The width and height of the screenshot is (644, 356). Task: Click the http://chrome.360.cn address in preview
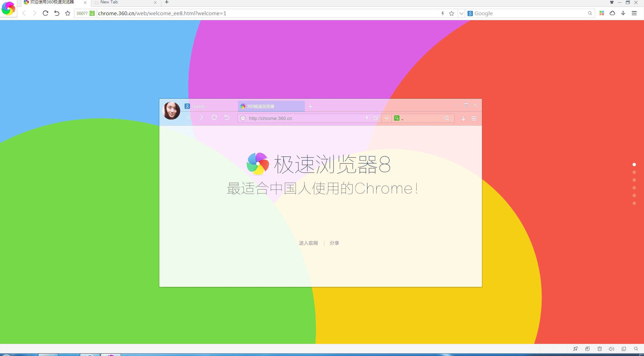click(x=270, y=118)
